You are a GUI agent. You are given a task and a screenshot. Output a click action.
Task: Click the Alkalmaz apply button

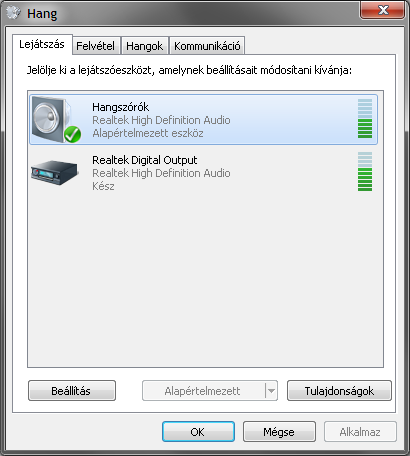[x=360, y=432]
